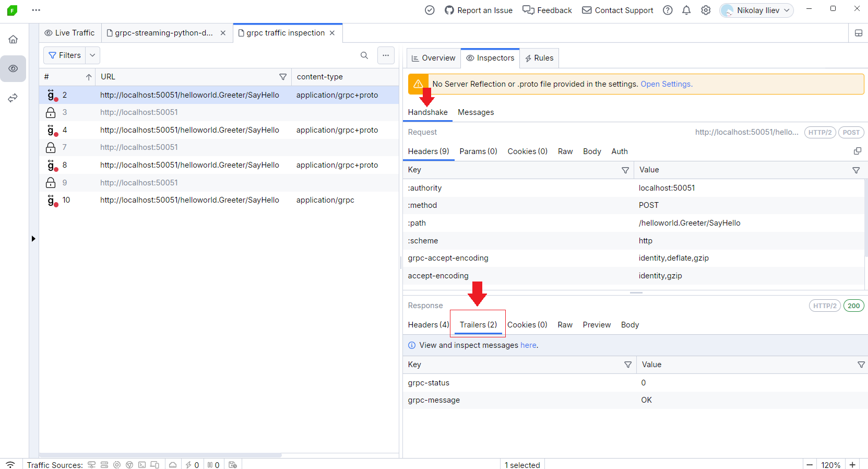Viewport: 868px width, 469px height.
Task: Toggle the reverse proxy traffic source icon
Action: pos(104,464)
